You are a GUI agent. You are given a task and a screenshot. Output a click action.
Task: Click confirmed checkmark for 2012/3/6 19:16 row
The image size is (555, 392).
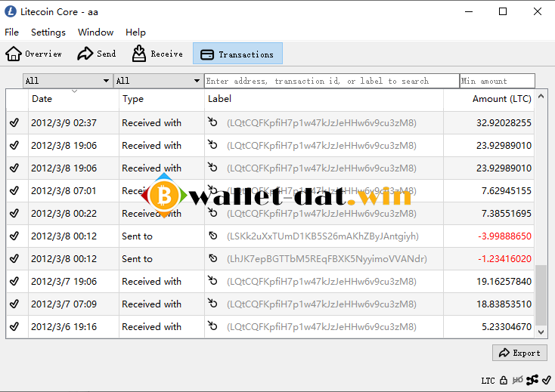click(14, 326)
